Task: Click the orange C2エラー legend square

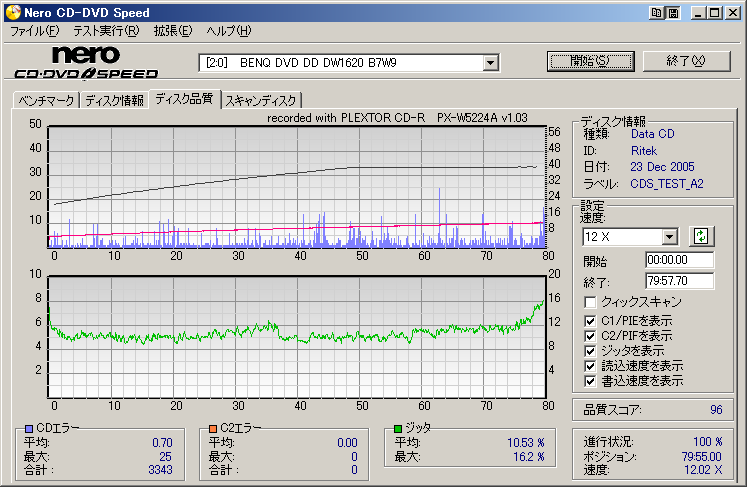Action: coord(212,428)
